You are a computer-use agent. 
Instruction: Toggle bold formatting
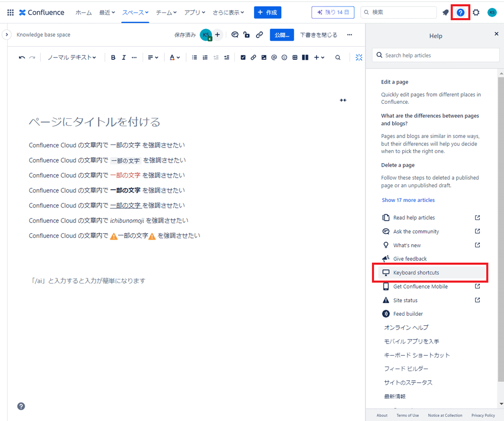113,57
